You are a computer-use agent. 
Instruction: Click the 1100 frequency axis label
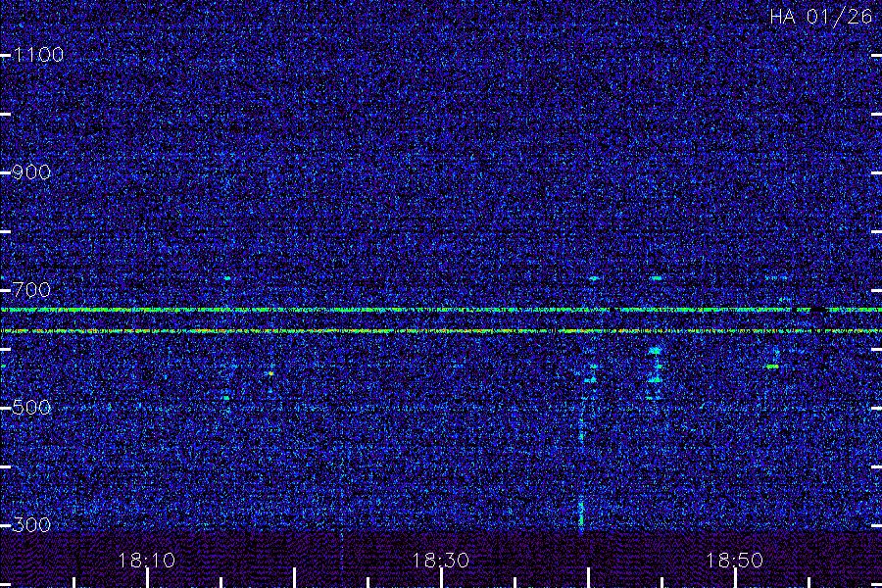coord(38,55)
